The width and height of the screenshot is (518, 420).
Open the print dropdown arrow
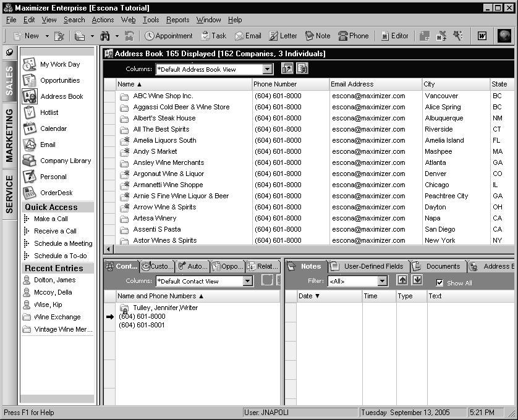pos(92,36)
